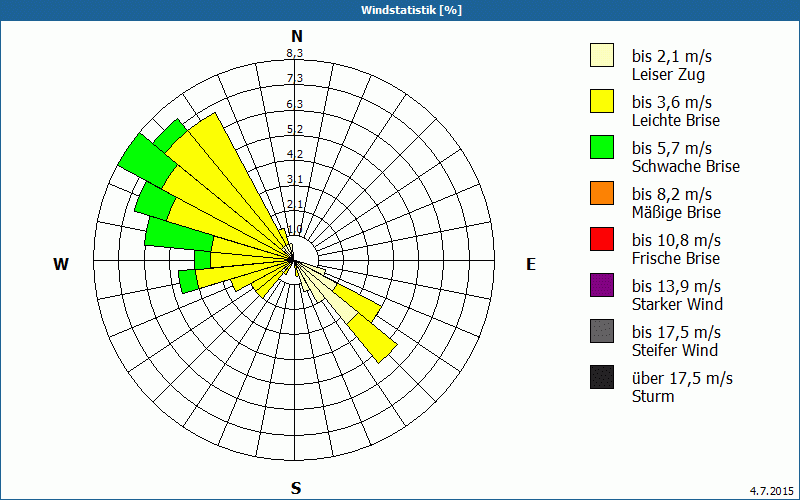
Task: Click the 'bis 8,2 m/s' legend text
Action: pos(671,194)
